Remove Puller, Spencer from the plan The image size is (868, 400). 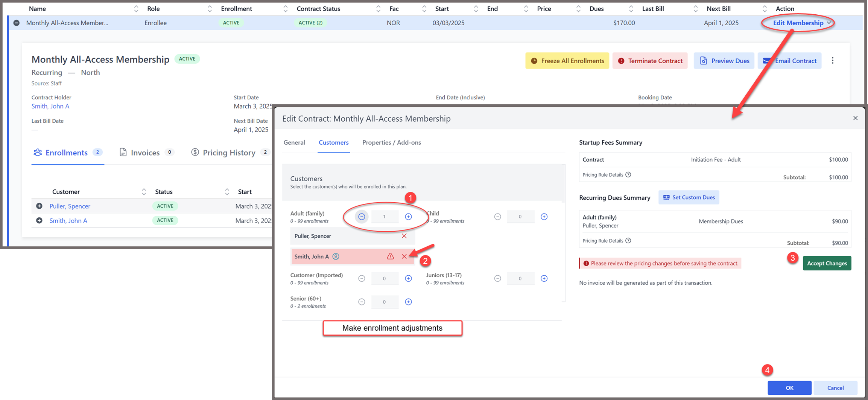click(x=404, y=236)
